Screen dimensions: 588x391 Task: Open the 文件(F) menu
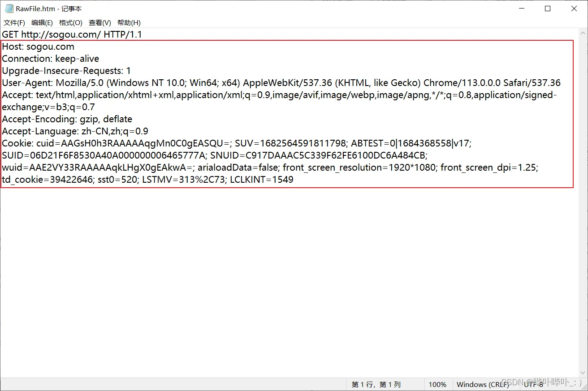14,22
